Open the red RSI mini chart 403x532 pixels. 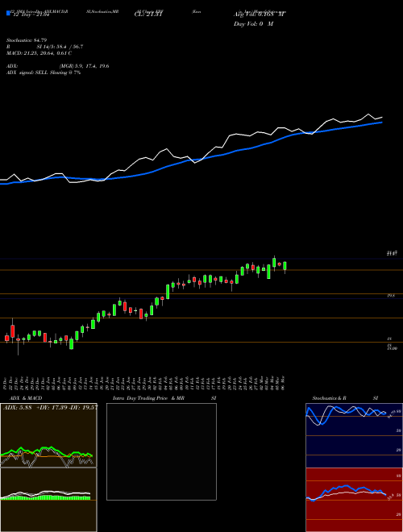(x=354, y=500)
